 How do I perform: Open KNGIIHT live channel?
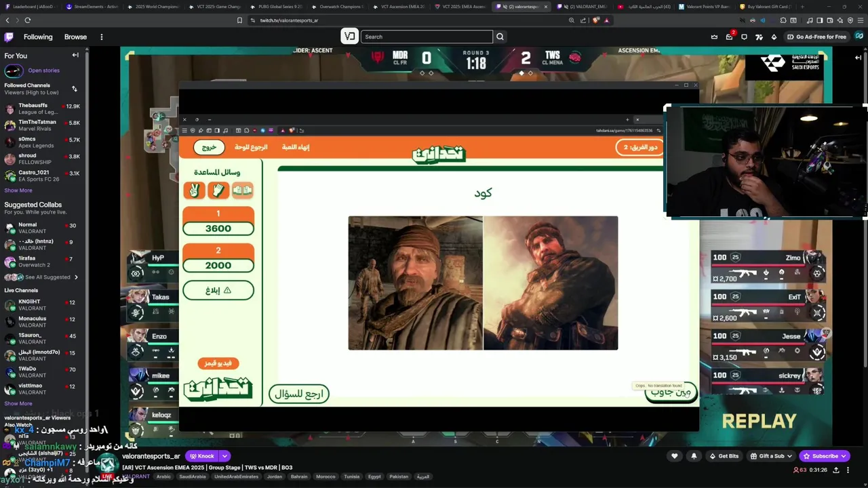coord(42,305)
